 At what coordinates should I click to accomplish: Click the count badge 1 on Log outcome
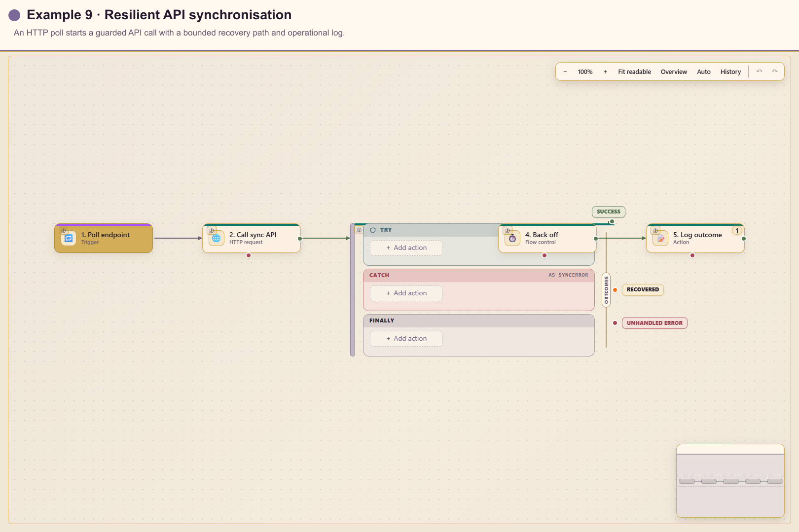click(737, 231)
